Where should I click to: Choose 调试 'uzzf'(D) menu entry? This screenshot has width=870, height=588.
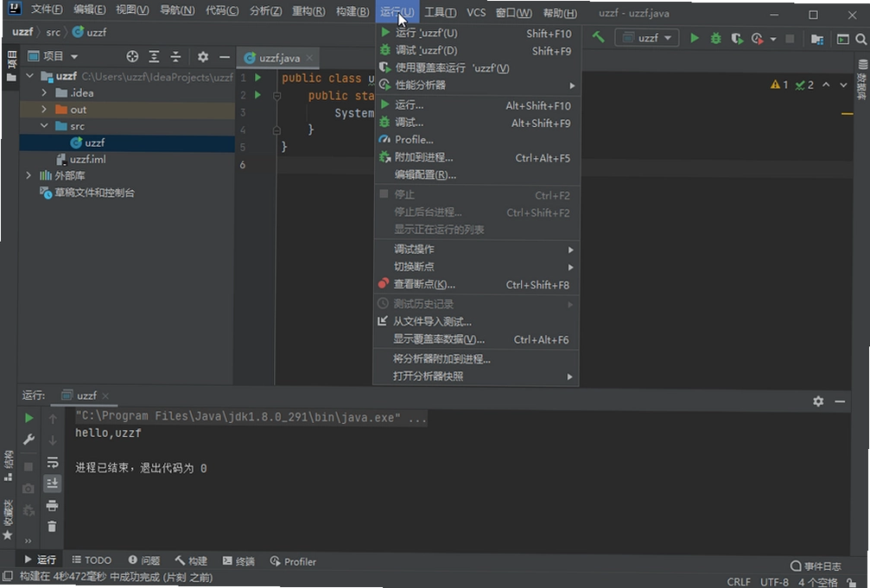pyautogui.click(x=477, y=50)
